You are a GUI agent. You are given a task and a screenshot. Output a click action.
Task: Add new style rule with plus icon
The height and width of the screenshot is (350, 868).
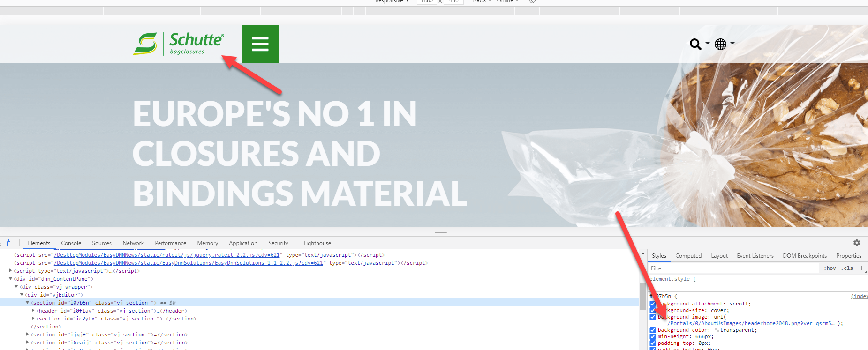(862, 268)
